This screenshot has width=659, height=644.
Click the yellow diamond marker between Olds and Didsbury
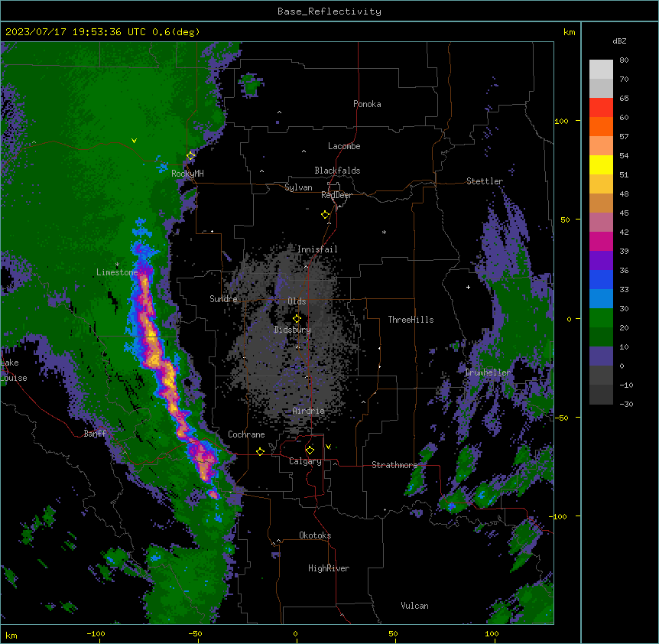(297, 319)
